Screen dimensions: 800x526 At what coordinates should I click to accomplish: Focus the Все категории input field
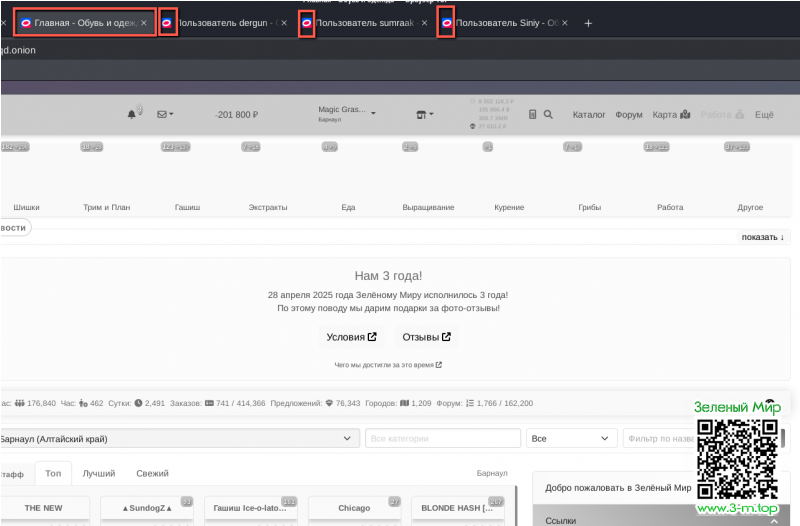(x=442, y=438)
